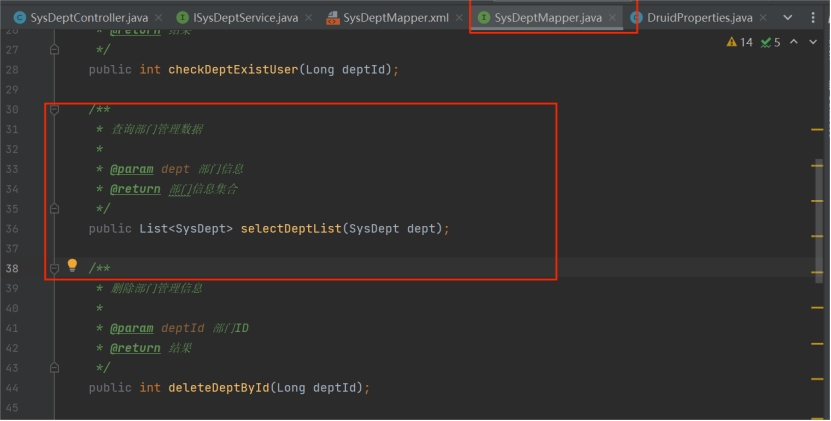This screenshot has height=421, width=831.
Task: Close the DruidProperties.java tab
Action: pos(763,18)
